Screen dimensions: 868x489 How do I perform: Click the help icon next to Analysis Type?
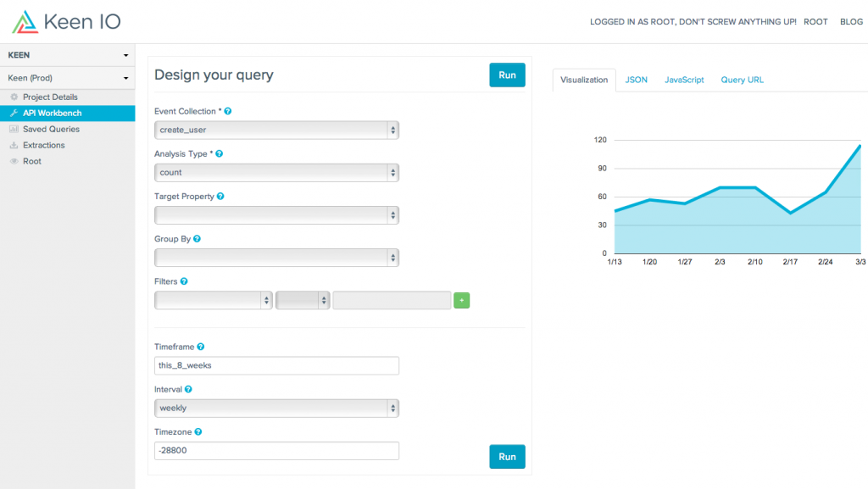220,154
